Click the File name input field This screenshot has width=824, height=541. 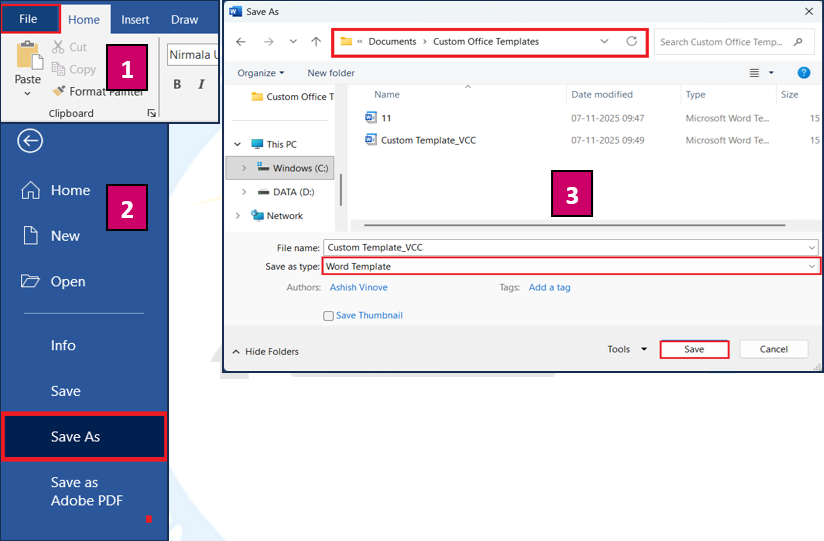click(x=570, y=248)
